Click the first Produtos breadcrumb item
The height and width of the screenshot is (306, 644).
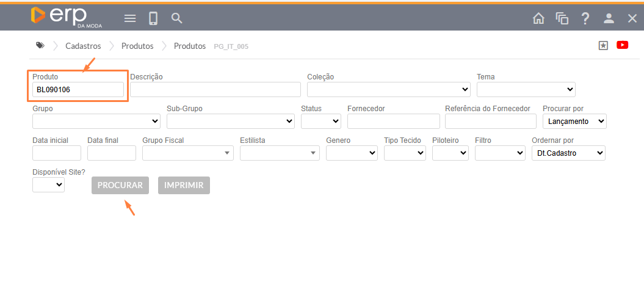(x=137, y=46)
